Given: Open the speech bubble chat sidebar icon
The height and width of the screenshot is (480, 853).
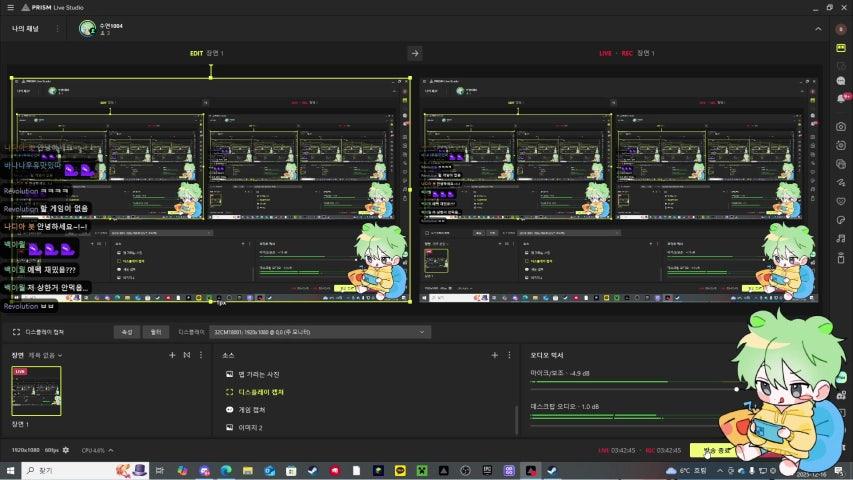Looking at the screenshot, I should coord(841,81).
